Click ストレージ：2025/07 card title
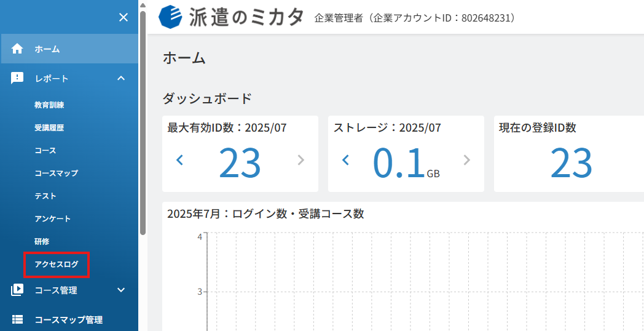Image resolution: width=644 pixels, height=331 pixels. pos(387,127)
